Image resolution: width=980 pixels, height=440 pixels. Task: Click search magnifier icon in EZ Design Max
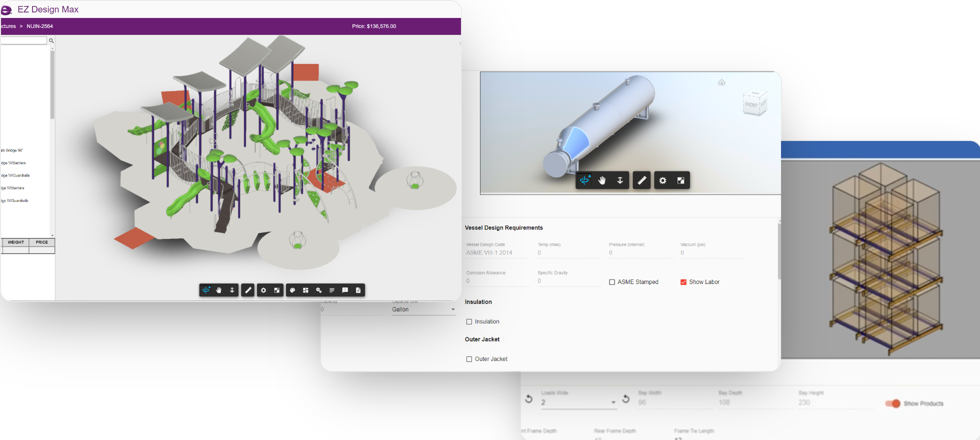51,40
